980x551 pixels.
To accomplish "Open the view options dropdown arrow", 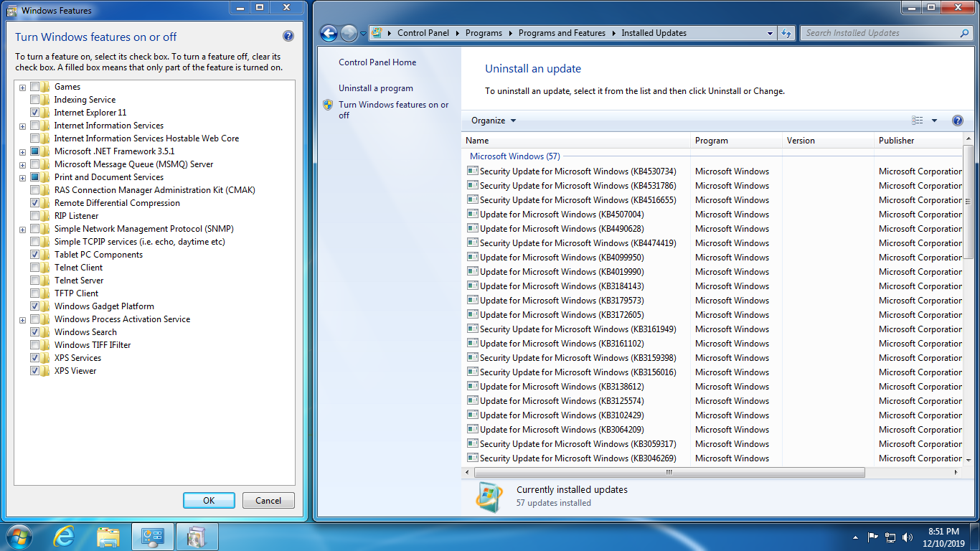I will pyautogui.click(x=934, y=121).
